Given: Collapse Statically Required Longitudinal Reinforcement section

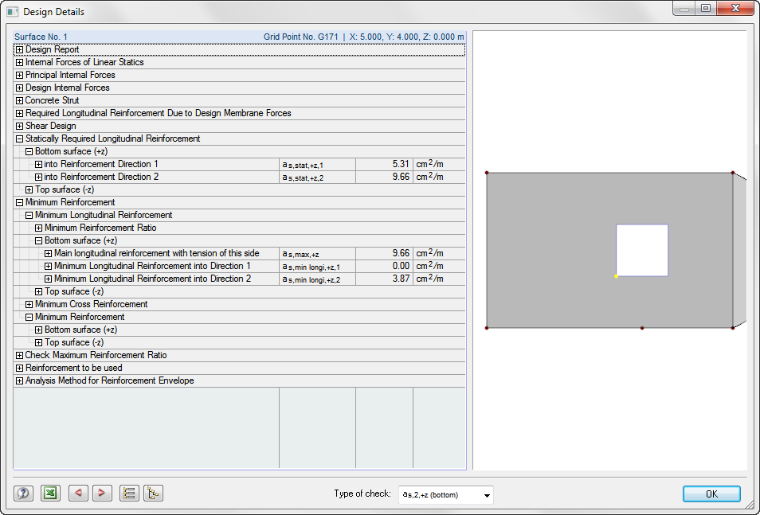Looking at the screenshot, I should [x=19, y=139].
